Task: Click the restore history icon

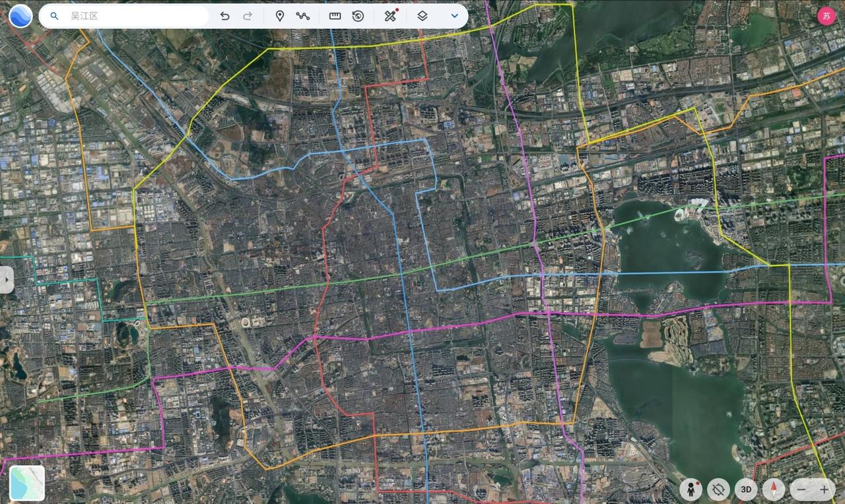Action: pyautogui.click(x=358, y=15)
